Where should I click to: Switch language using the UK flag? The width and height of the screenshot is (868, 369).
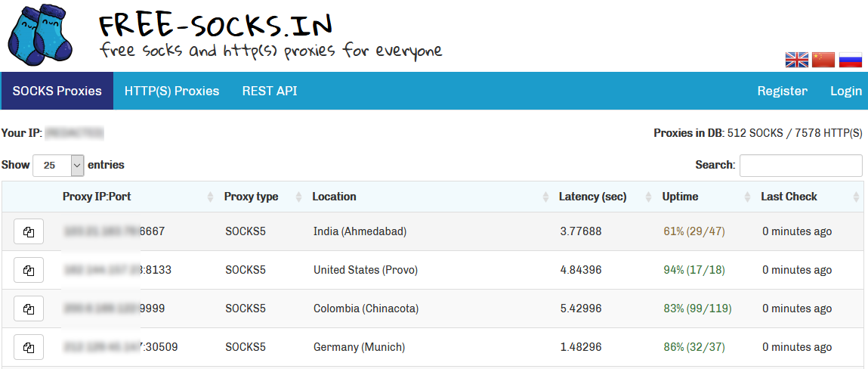click(797, 60)
